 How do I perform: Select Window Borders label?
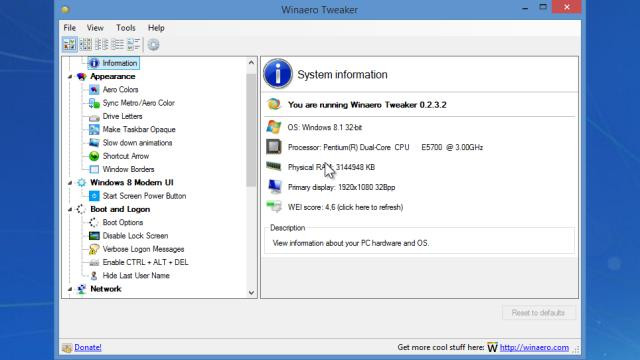129,169
